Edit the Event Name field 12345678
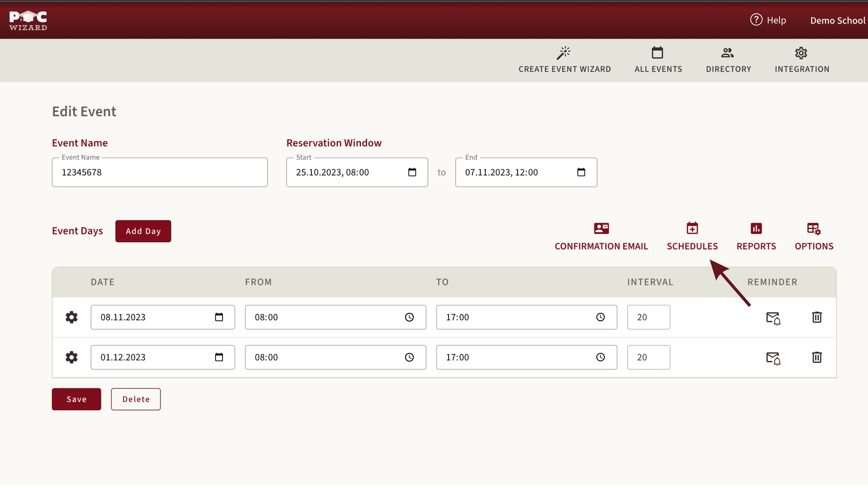The width and height of the screenshot is (868, 488). click(160, 172)
